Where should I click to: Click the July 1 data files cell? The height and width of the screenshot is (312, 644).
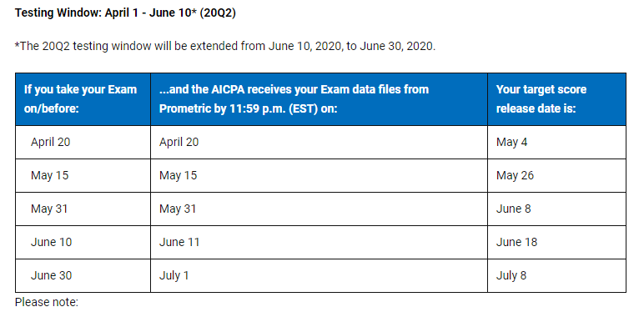pos(319,275)
